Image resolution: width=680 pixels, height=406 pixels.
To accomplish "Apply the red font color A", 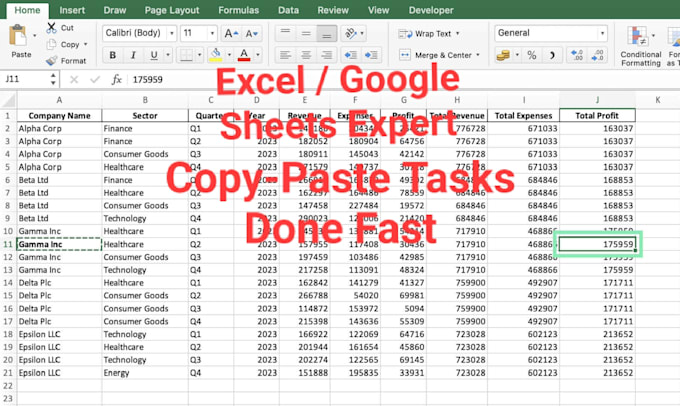I will 244,55.
